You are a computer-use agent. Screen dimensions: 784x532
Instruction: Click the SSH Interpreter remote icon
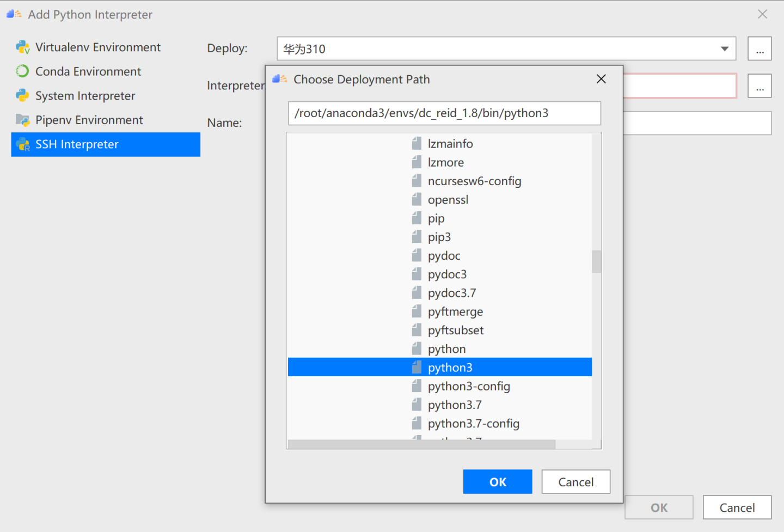tap(22, 144)
